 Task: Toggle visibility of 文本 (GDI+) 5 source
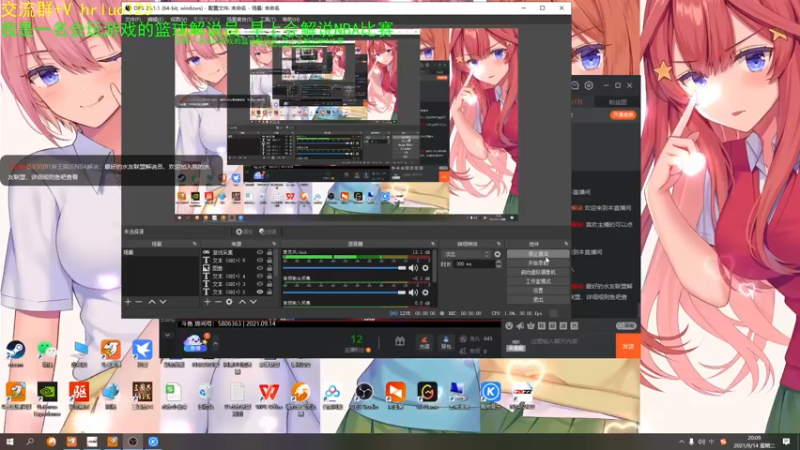point(260,260)
